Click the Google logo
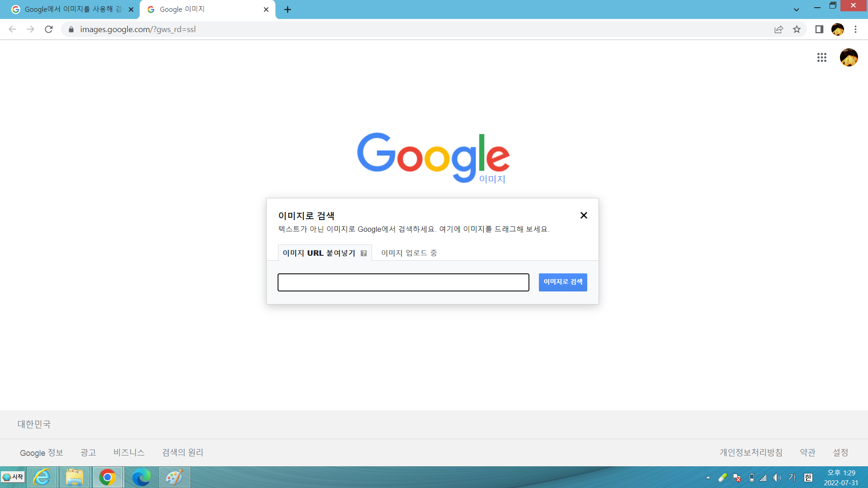The height and width of the screenshot is (488, 868). (x=433, y=157)
